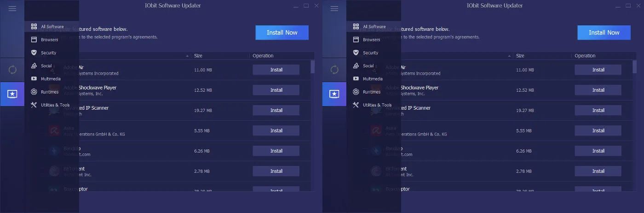Screen dimensions: 644x213
Task: Click the Security shield icon, left window
Action: coord(34,53)
